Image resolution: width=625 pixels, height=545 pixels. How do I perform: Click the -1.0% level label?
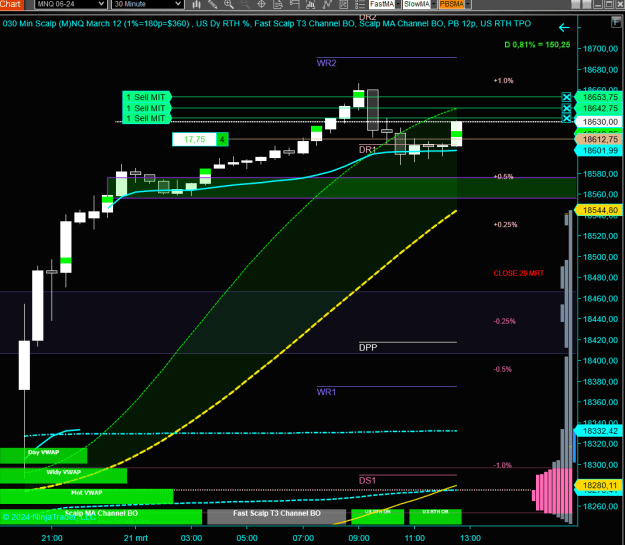tap(503, 465)
